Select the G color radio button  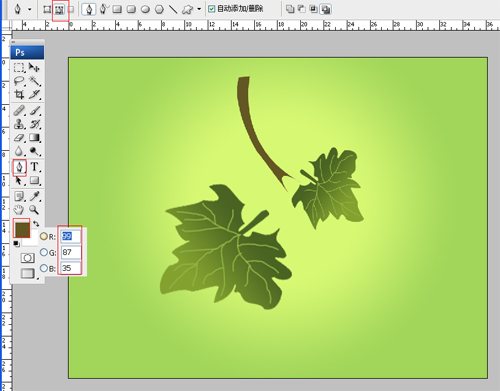click(44, 252)
